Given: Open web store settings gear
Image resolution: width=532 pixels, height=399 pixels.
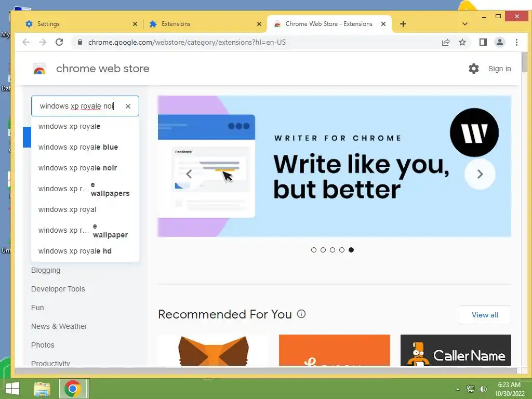Looking at the screenshot, I should [474, 69].
